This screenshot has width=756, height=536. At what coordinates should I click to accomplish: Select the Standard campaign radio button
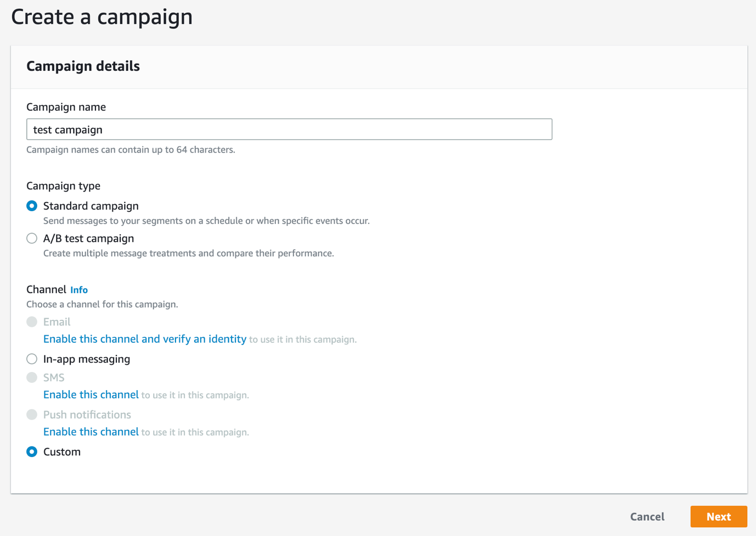pyautogui.click(x=32, y=206)
